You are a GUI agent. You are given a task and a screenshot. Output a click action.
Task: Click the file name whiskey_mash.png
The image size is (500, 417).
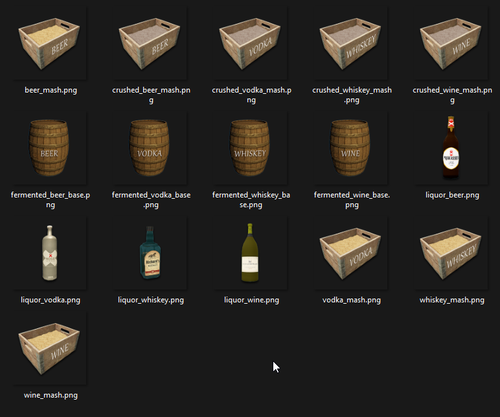coord(452,300)
